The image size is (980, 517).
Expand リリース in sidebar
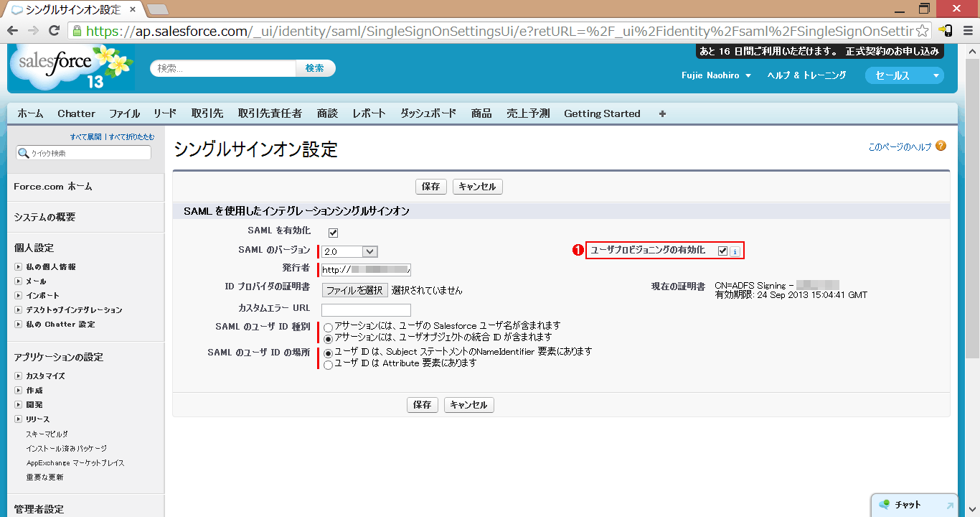[x=19, y=419]
